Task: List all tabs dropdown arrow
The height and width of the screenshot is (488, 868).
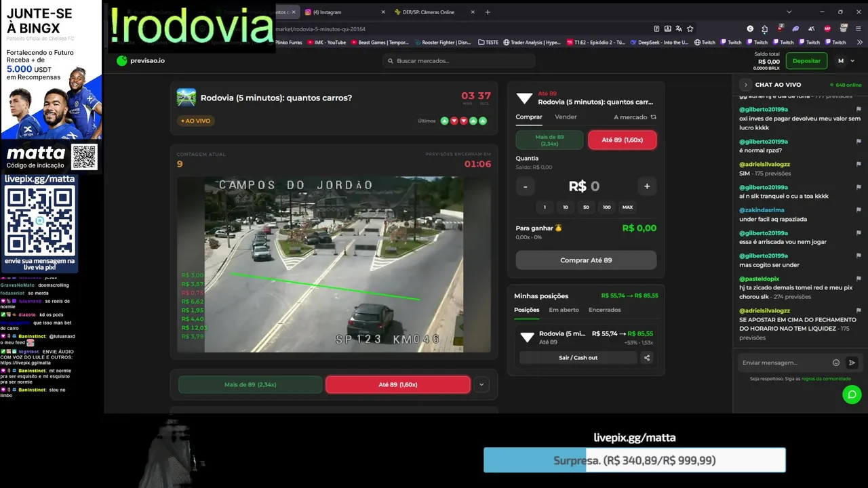Action: pos(789,12)
